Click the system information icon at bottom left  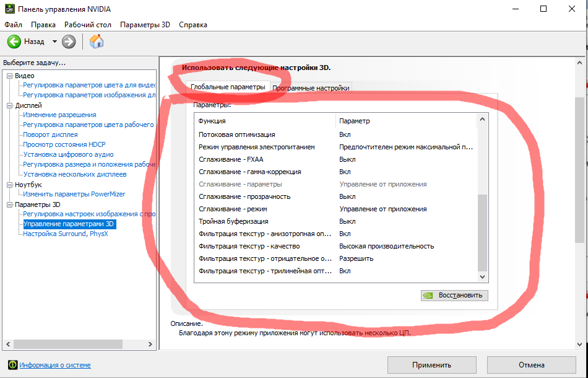(x=13, y=365)
